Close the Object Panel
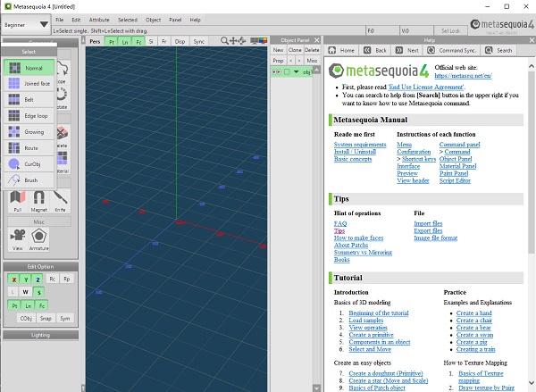This screenshot has width=536, height=392. pyautogui.click(x=316, y=40)
